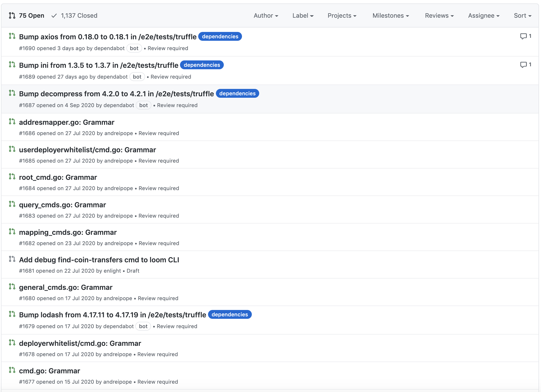Image resolution: width=541 pixels, height=392 pixels.
Task: Click the open pull request icon beside 75 Open
Action: pyautogui.click(x=12, y=15)
